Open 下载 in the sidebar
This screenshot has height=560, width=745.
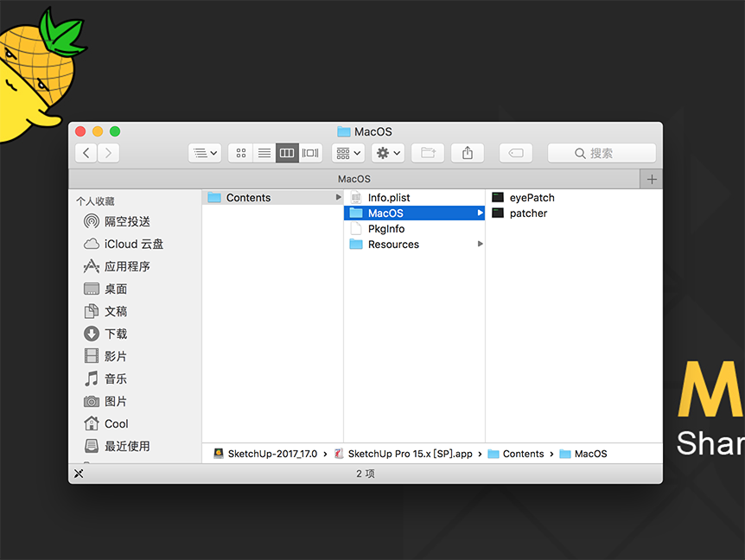105,334
